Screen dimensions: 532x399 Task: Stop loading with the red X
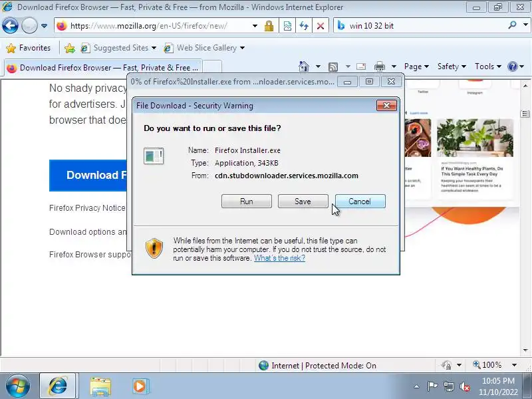tap(321, 26)
